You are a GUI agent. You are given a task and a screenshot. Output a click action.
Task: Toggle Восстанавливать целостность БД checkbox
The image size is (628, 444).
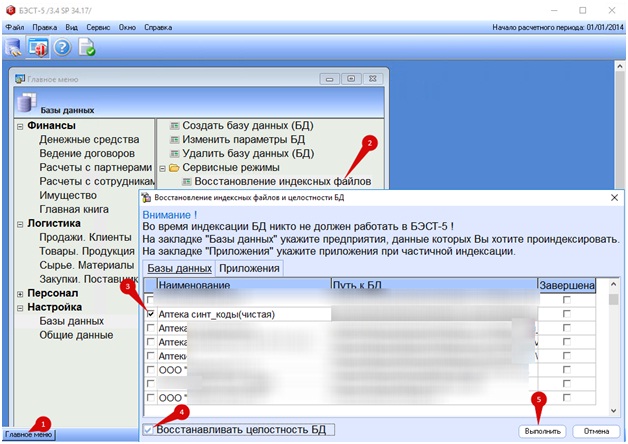(x=148, y=430)
